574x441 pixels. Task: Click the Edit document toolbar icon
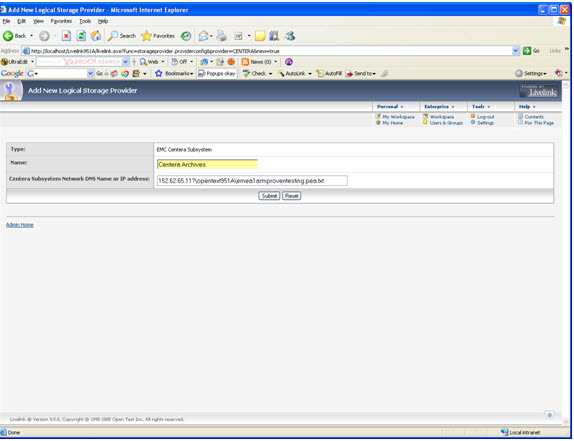click(238, 36)
